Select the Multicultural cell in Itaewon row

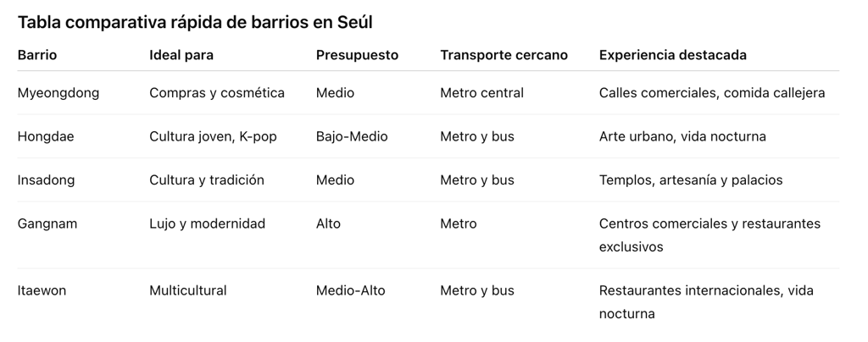187,290
